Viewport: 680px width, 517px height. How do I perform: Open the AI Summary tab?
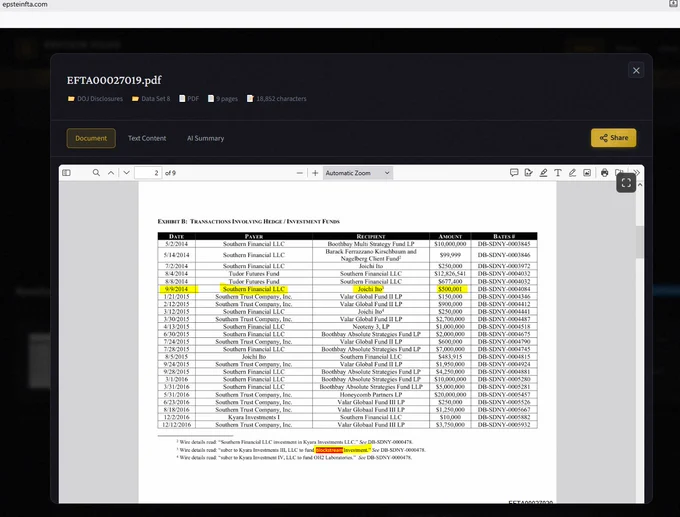click(x=206, y=138)
